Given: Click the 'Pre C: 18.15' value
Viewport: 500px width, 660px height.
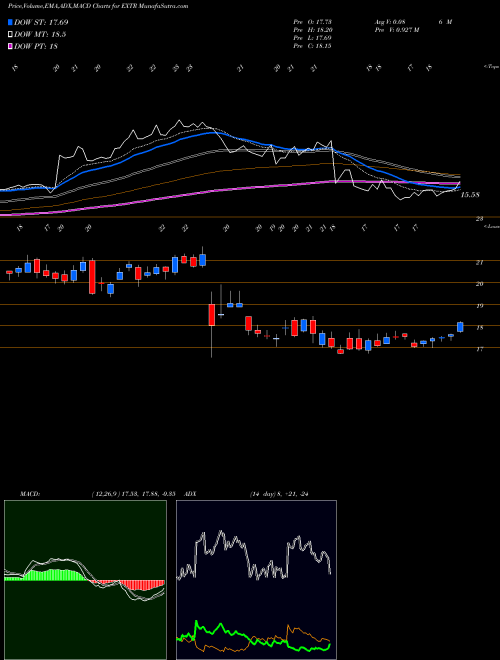Looking at the screenshot, I should point(313,46).
